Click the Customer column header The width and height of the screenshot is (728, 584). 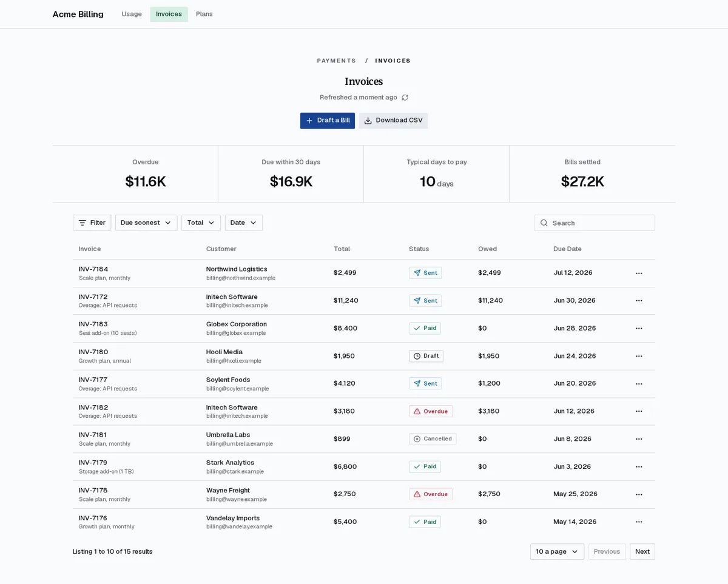pyautogui.click(x=221, y=249)
